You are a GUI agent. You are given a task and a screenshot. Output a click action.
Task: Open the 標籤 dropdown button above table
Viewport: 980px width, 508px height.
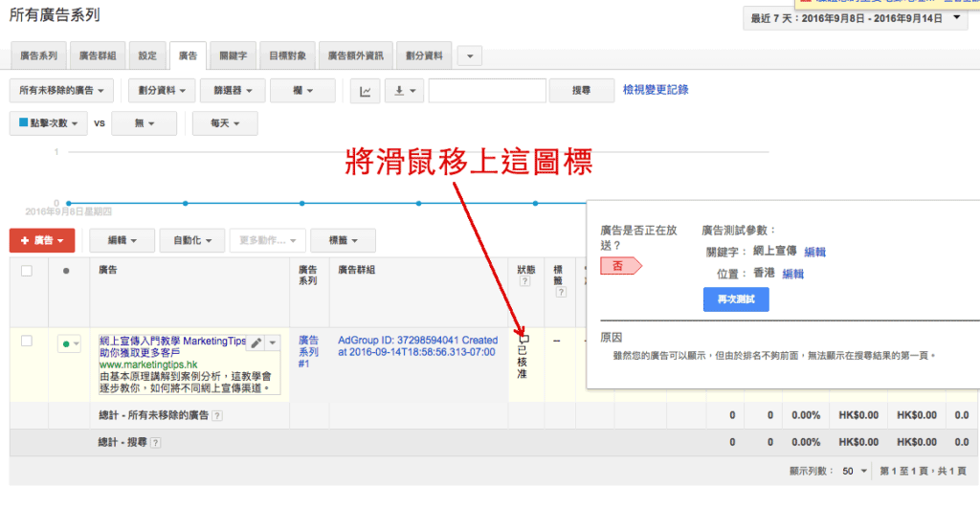click(344, 240)
